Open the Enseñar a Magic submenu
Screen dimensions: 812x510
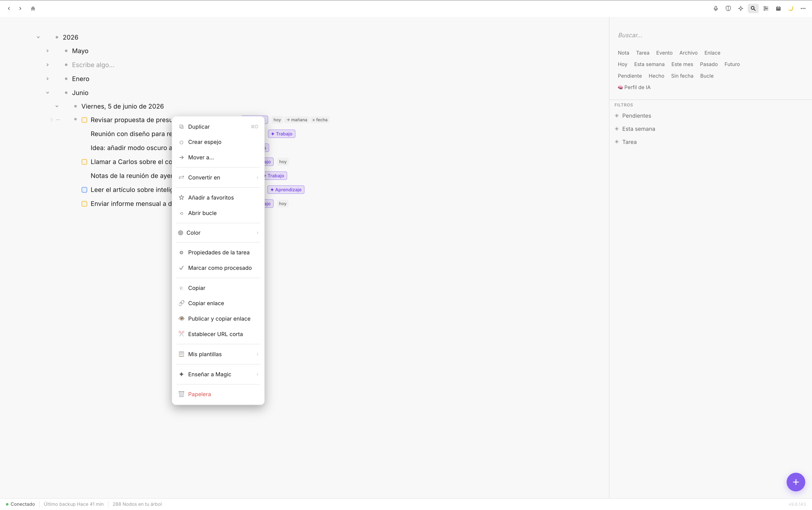pyautogui.click(x=218, y=374)
